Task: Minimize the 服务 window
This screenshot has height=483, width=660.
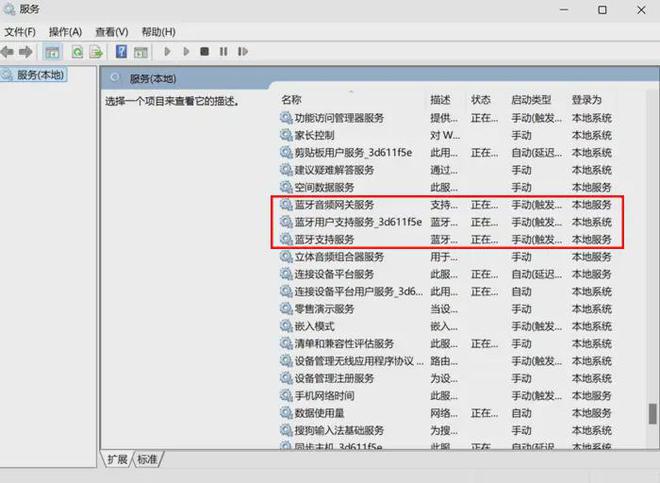Action: pos(564,10)
